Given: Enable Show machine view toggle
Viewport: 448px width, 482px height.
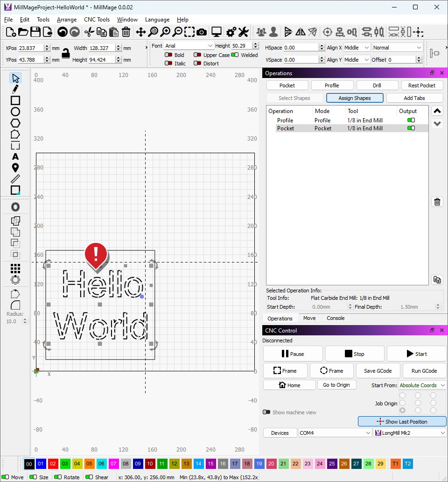Looking at the screenshot, I should [x=266, y=412].
